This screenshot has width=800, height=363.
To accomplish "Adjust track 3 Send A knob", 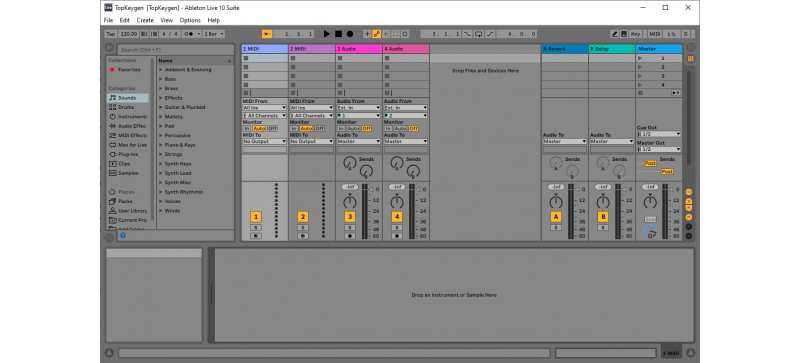I will 349,163.
